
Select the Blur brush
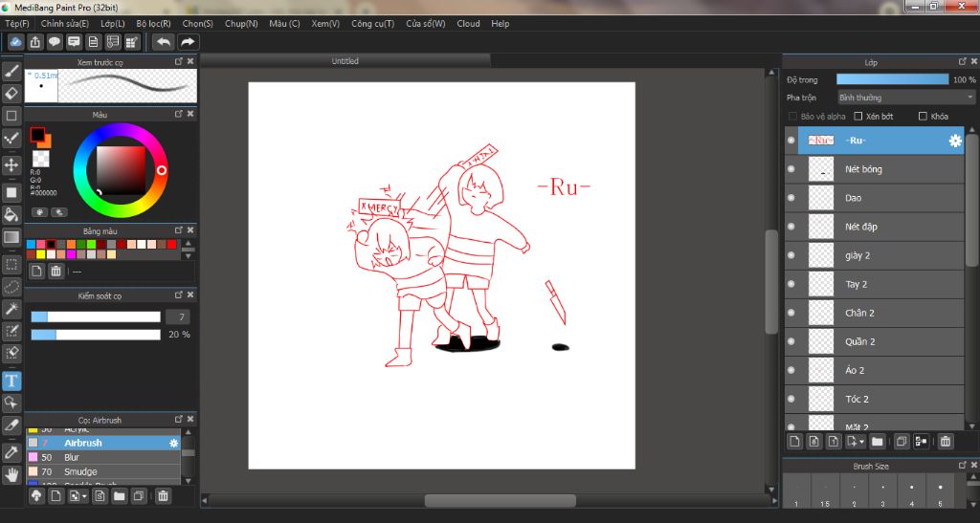pyautogui.click(x=103, y=457)
